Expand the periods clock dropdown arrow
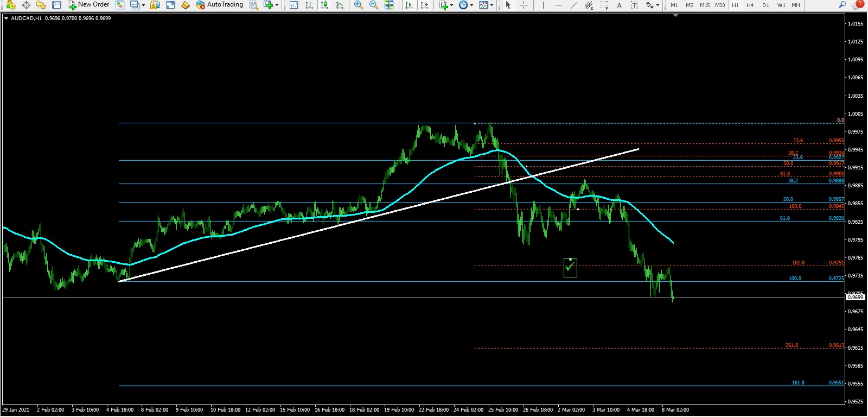Viewport: 868px width, 417px height. (471, 5)
